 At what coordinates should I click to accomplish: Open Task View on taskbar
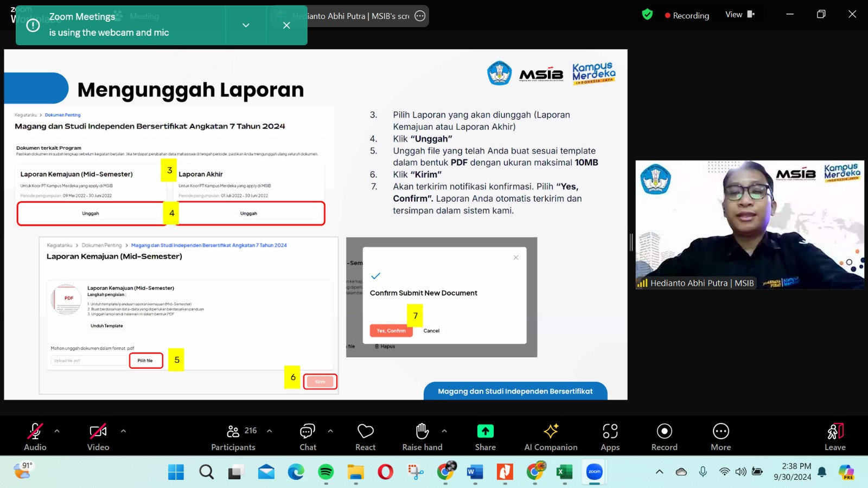point(235,472)
